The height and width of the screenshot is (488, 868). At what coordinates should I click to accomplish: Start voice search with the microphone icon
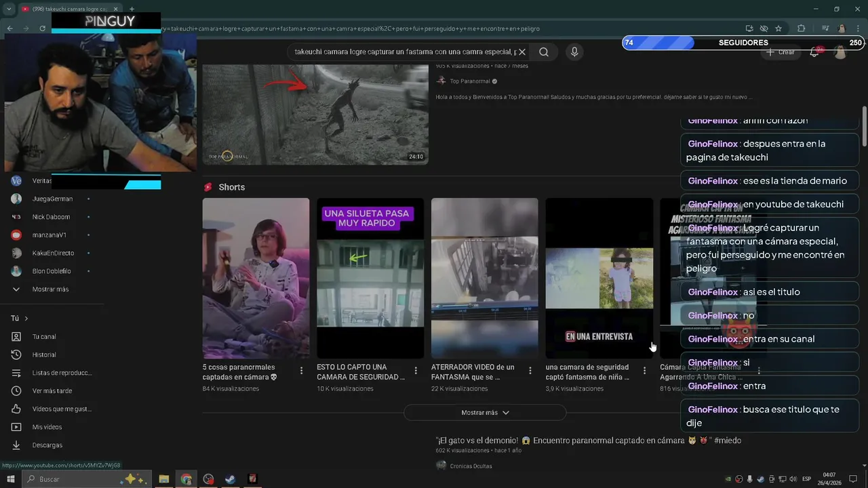[574, 52]
